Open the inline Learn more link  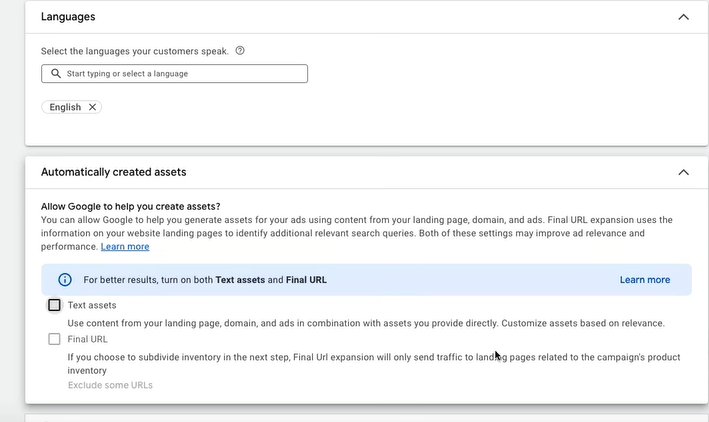[x=125, y=246]
